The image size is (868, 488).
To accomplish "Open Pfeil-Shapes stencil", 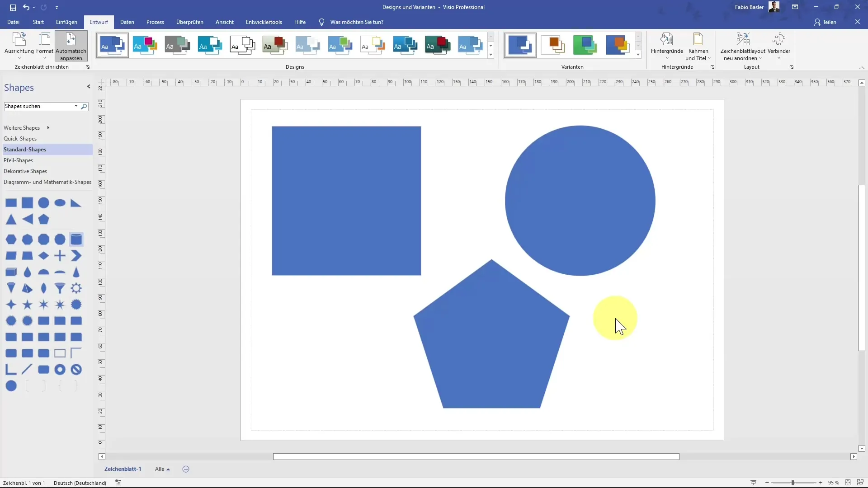I will [19, 160].
